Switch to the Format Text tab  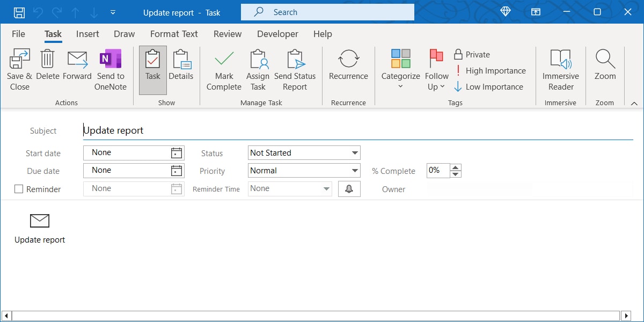pyautogui.click(x=174, y=34)
